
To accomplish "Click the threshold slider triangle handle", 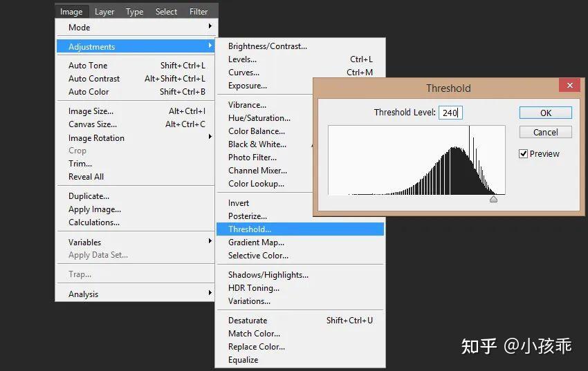I will 493,199.
